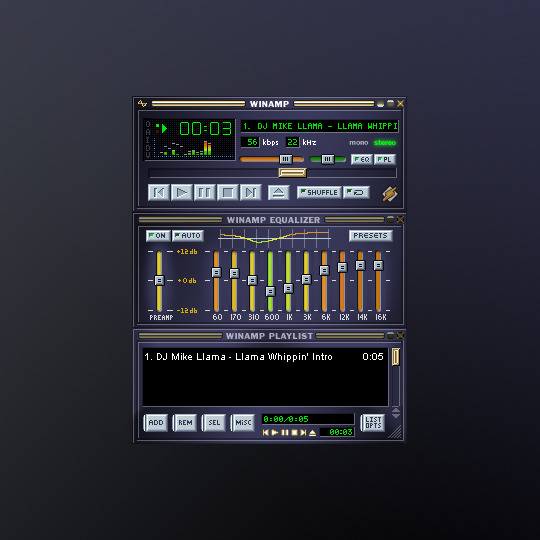Click the 6K equalizer band slider
Viewport: 540px width, 540px height.
324,270
